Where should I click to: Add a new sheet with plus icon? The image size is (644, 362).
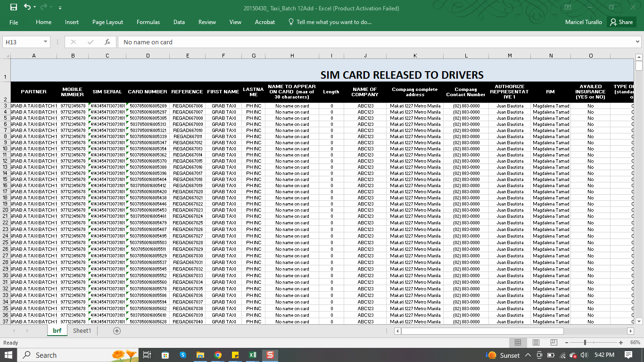[117, 331]
